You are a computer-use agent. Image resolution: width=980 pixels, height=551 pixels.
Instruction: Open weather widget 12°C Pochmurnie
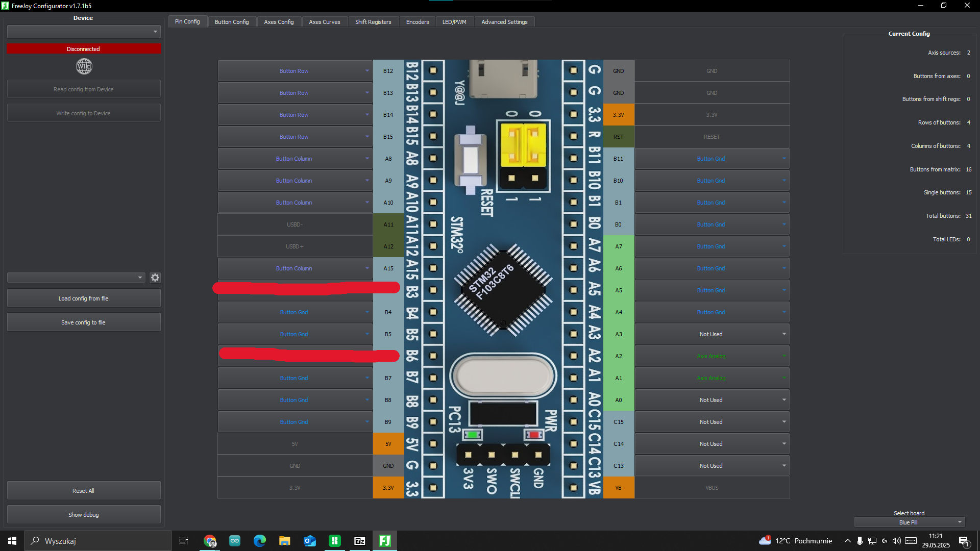point(796,541)
